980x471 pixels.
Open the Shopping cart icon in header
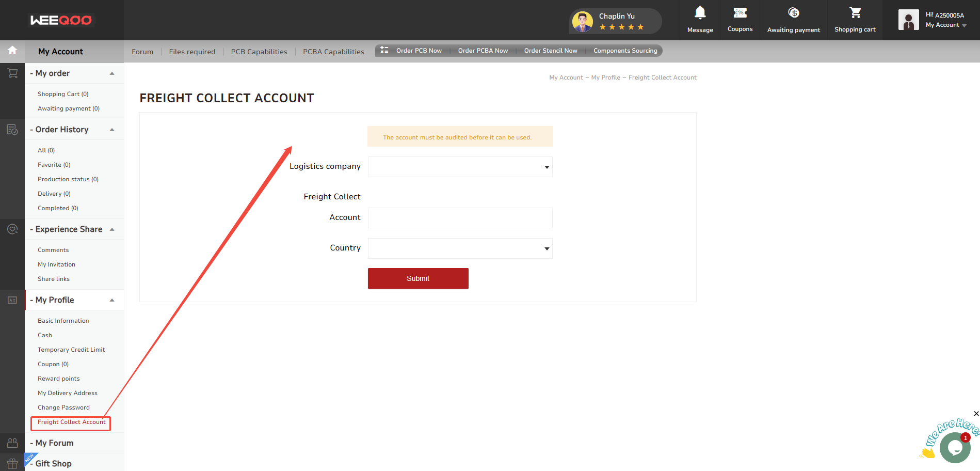(855, 13)
